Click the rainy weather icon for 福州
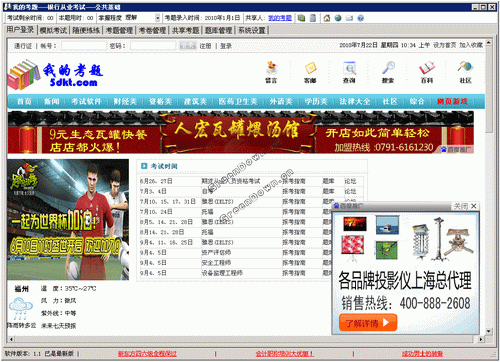500x362 pixels. pos(21,308)
